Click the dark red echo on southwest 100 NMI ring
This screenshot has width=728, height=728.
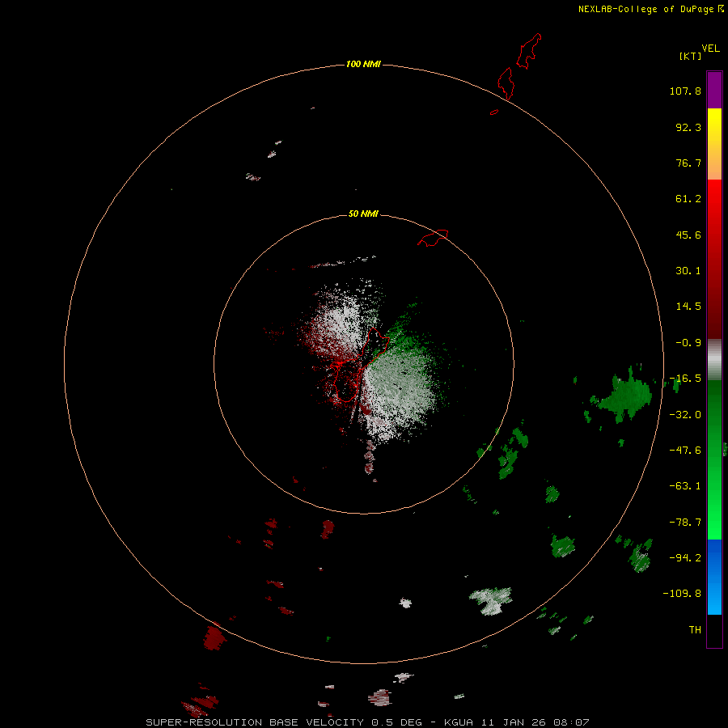click(x=214, y=637)
